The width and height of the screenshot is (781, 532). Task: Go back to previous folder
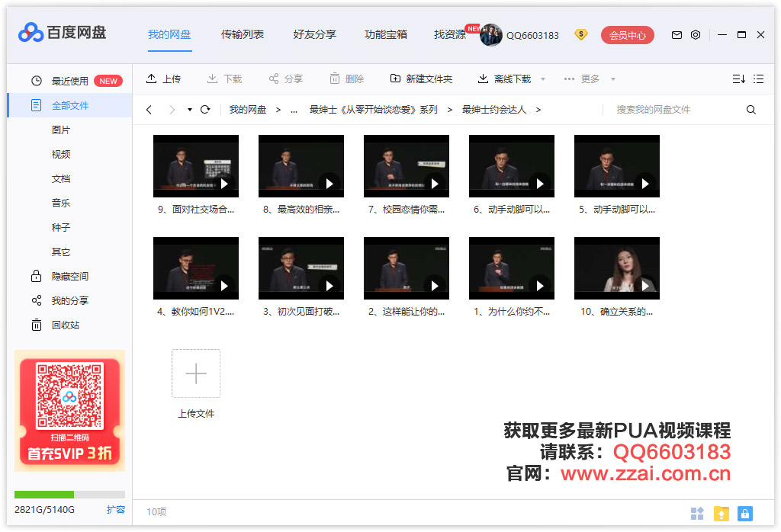click(x=149, y=110)
